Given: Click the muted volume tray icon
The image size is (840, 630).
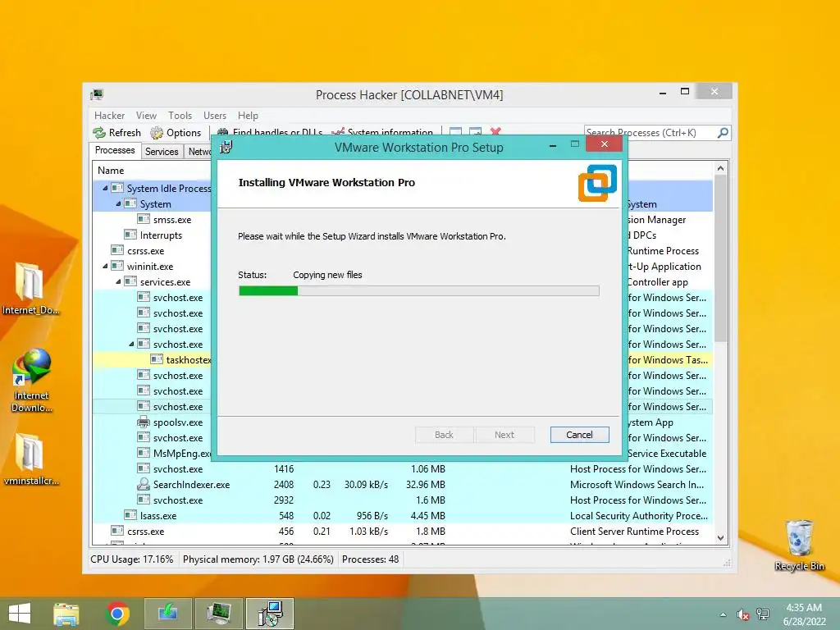Looking at the screenshot, I should [x=743, y=614].
